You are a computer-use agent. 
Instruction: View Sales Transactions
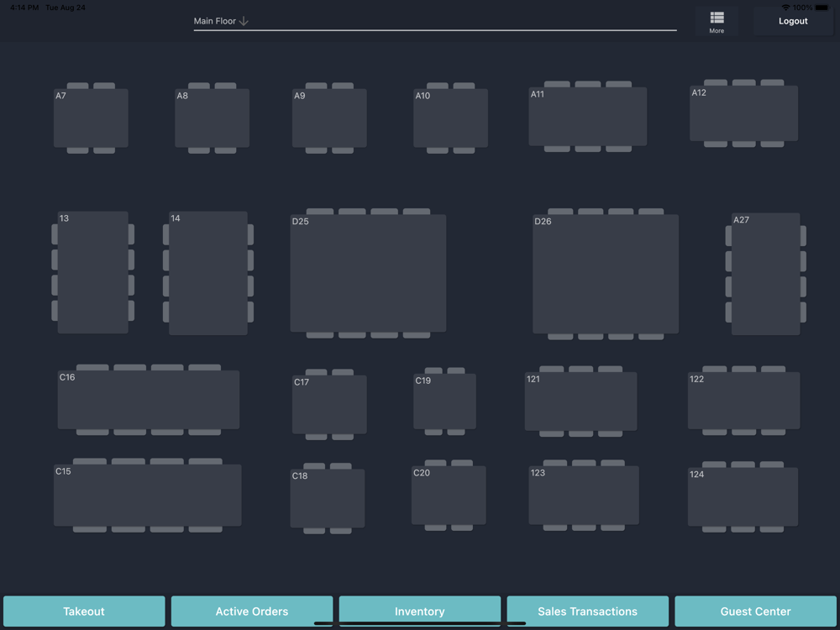pyautogui.click(x=588, y=612)
